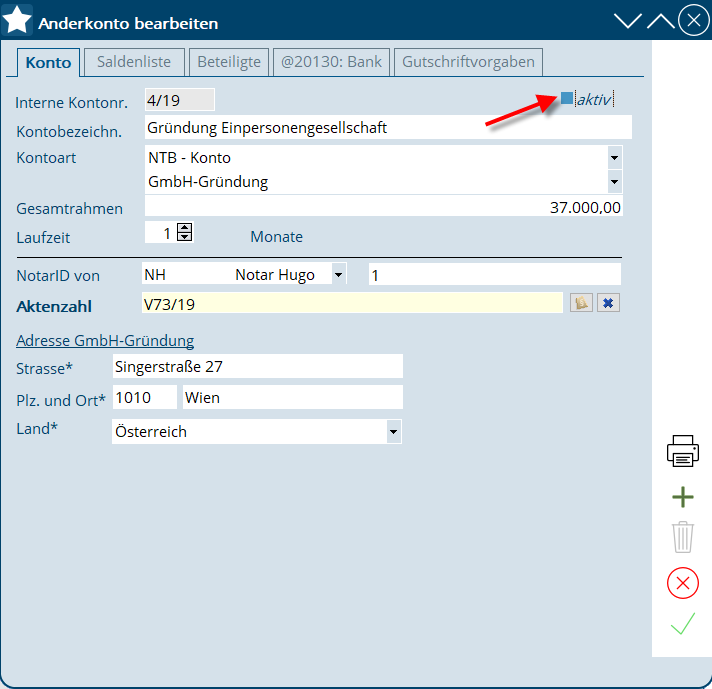
Task: Switch to the Saldenliste tab
Action: 133,62
